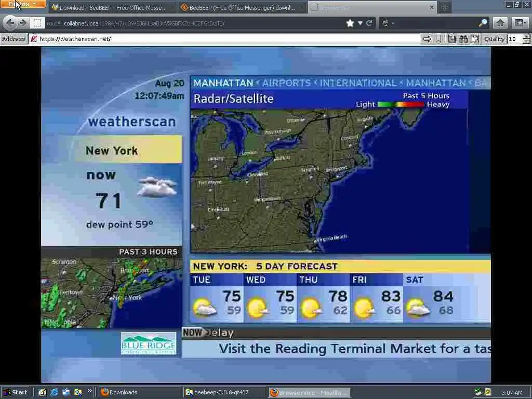Select the AIRPORTS tab in weatherscan header
This screenshot has height=399, width=532.
click(x=286, y=83)
